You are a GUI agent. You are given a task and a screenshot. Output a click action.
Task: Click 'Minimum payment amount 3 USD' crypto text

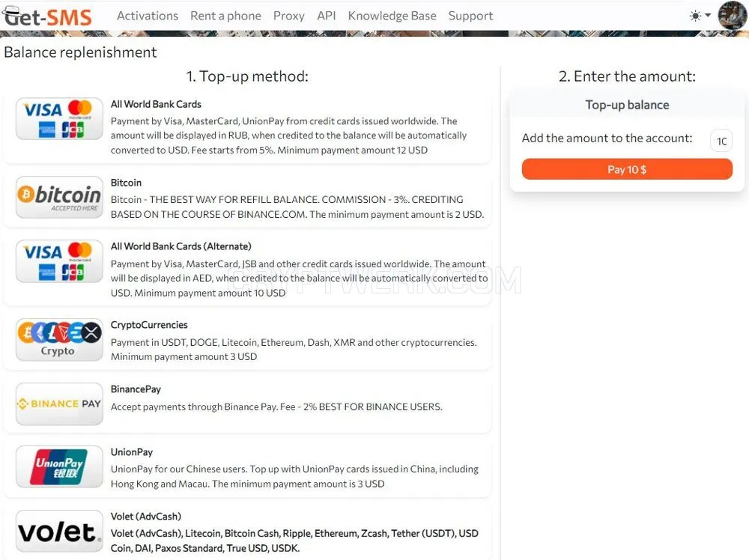point(184,356)
